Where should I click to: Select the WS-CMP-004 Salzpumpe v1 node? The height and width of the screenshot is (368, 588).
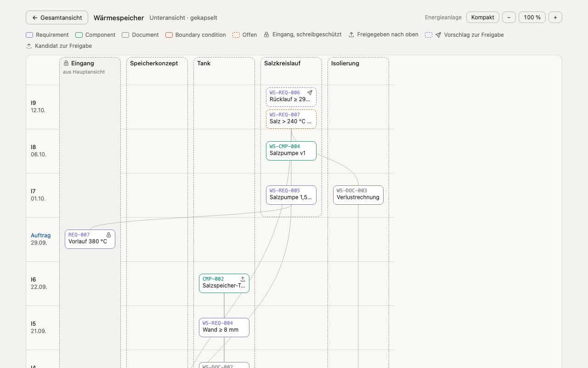[291, 151]
